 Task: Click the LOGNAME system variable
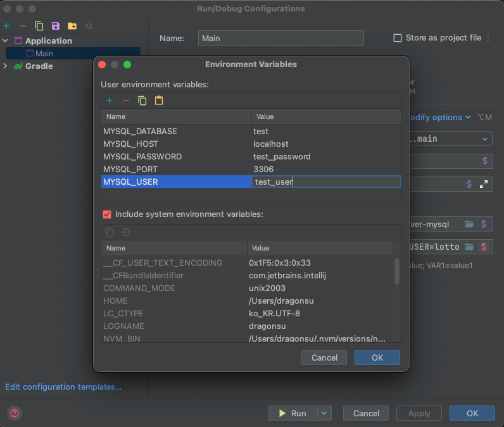[x=123, y=326]
